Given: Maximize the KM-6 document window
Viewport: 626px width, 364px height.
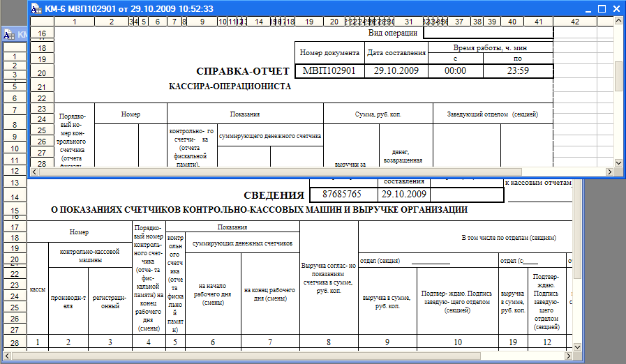Looking at the screenshot, I should [x=602, y=9].
